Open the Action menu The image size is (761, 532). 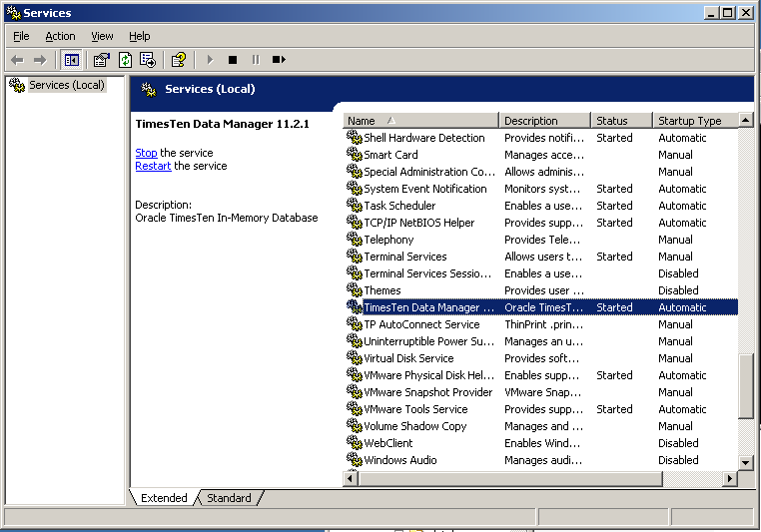tap(60, 36)
